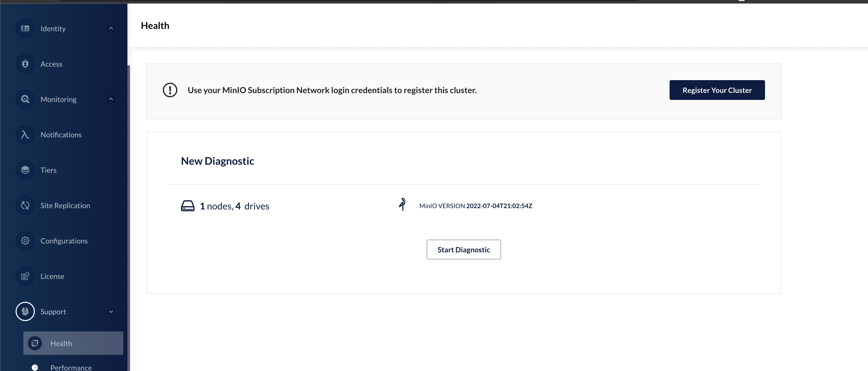This screenshot has height=371, width=868.
Task: Click the MinIO bird logo icon
Action: click(402, 205)
